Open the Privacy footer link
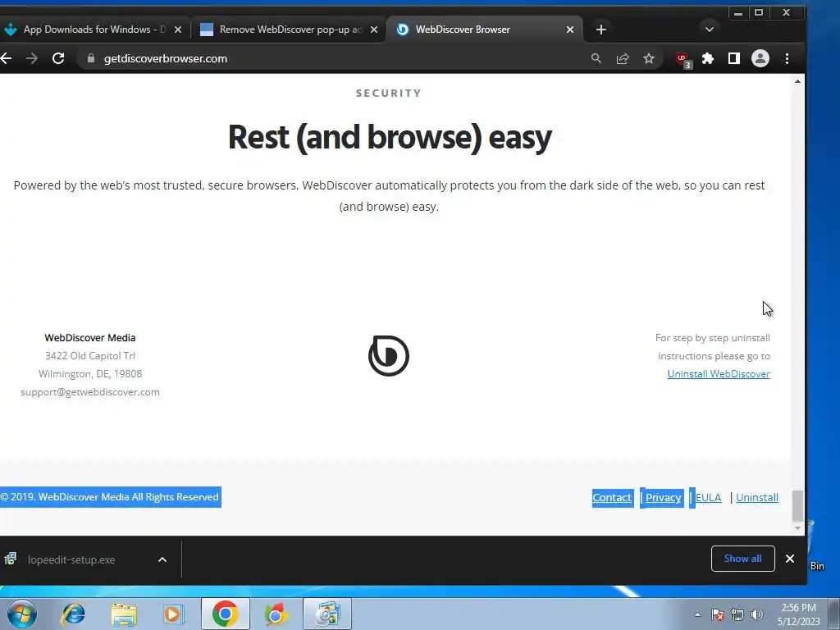 click(x=663, y=498)
